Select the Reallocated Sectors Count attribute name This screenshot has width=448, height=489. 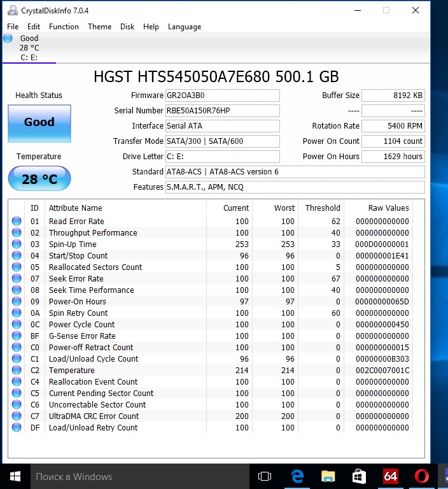[95, 267]
